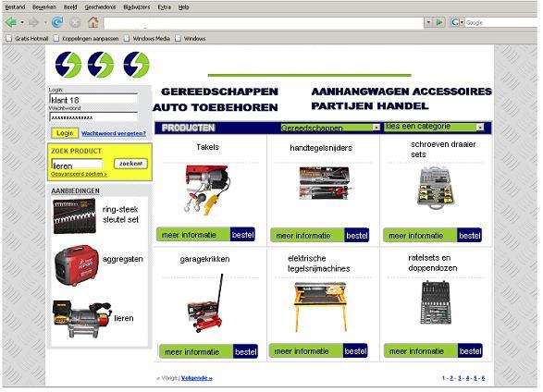Focus the Wachtwoord password field
The image size is (543, 392).
point(93,116)
